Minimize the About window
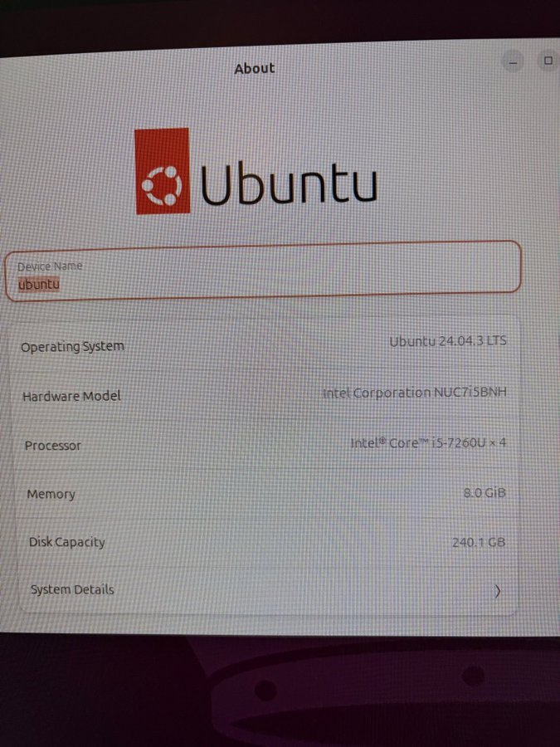Viewport: 560px width, 747px height. [x=513, y=62]
